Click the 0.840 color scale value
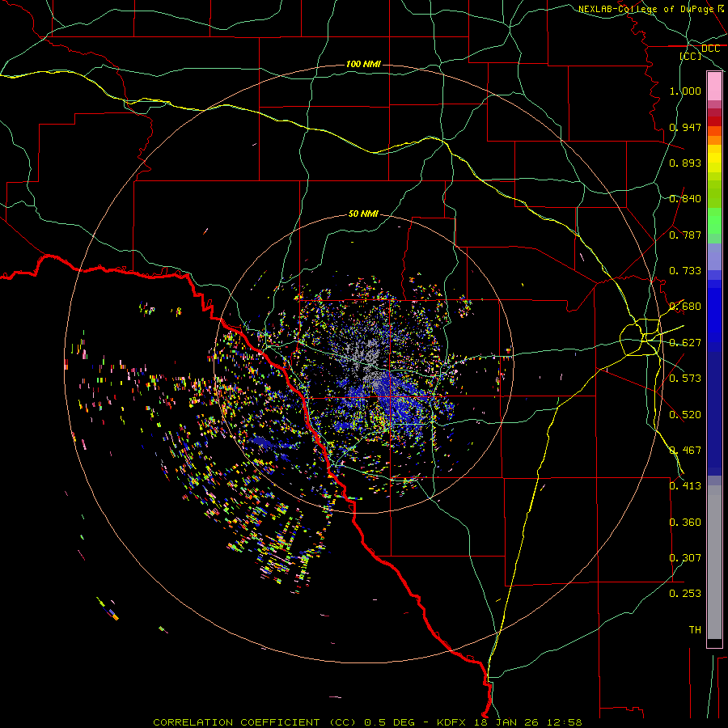The height and width of the screenshot is (728, 728). pyautogui.click(x=685, y=199)
